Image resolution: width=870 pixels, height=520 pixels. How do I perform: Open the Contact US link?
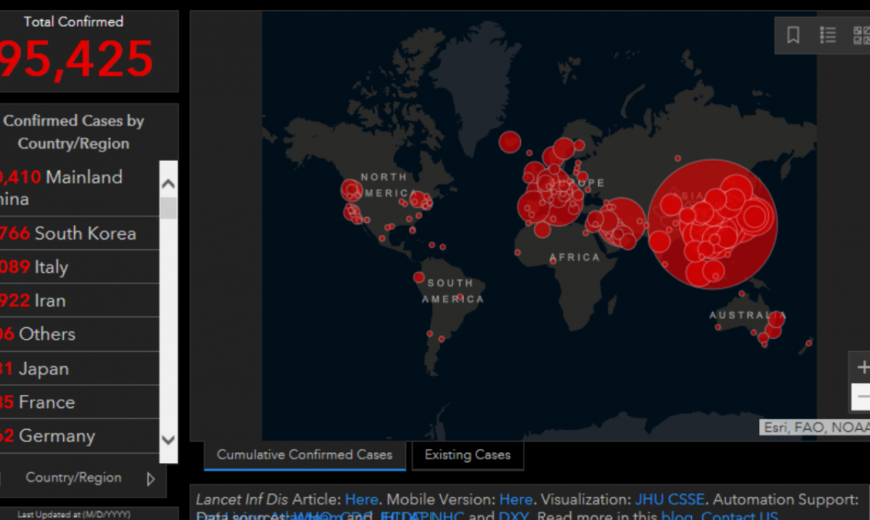(x=740, y=515)
